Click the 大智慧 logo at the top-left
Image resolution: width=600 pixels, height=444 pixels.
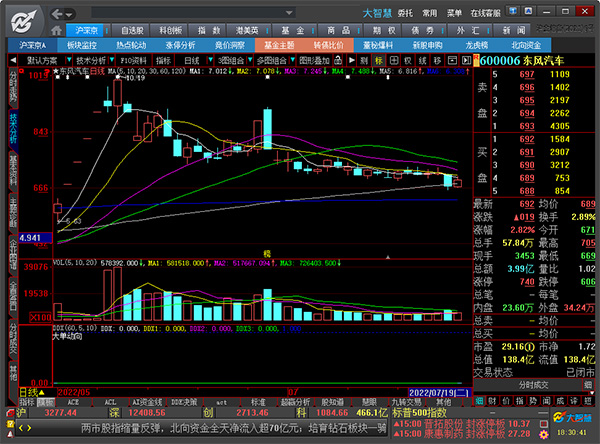[x=24, y=21]
